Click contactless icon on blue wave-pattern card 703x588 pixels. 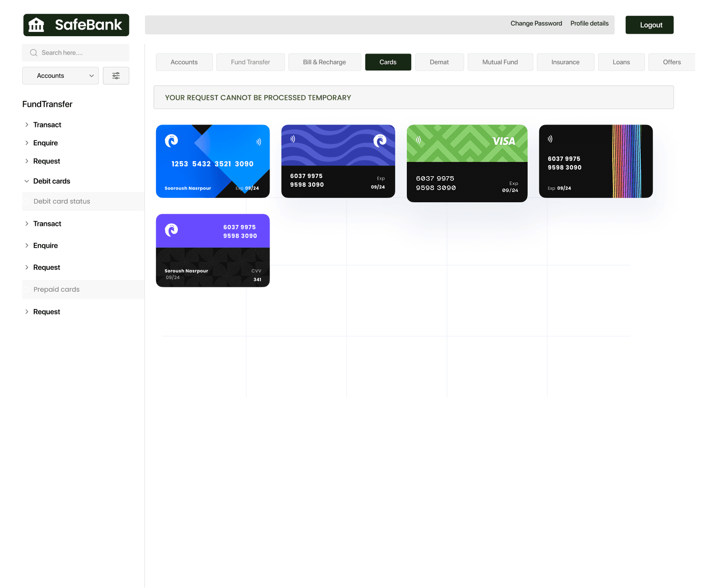coord(292,139)
